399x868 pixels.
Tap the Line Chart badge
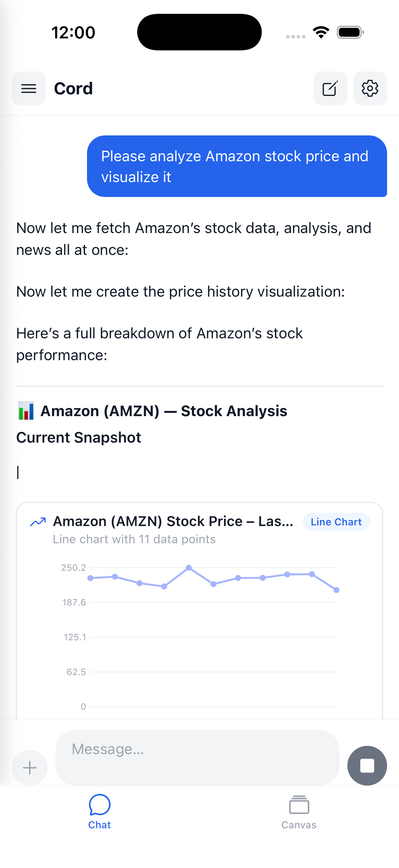[336, 522]
